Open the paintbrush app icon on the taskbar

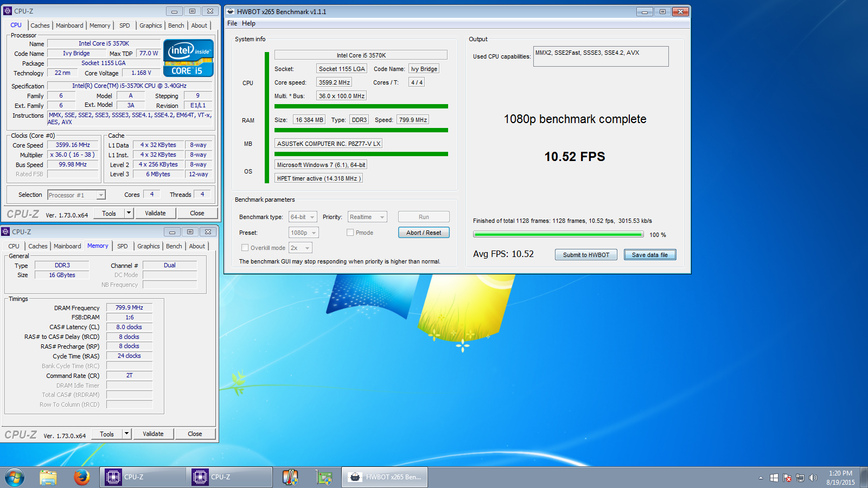[x=290, y=477]
